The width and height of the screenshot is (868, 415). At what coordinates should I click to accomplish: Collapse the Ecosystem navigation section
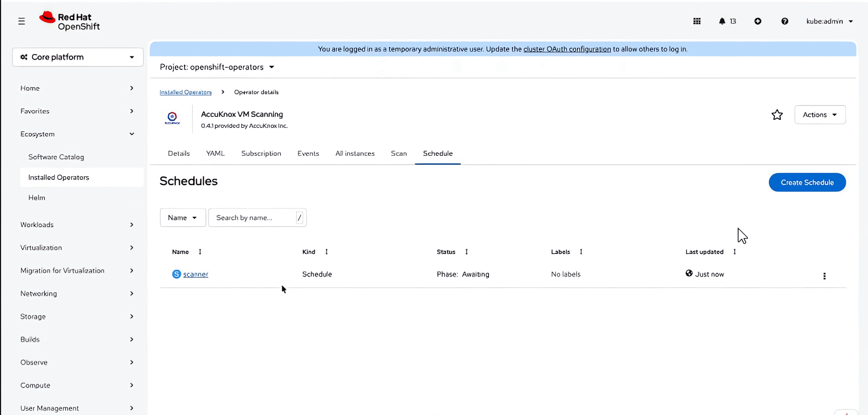tap(77, 134)
